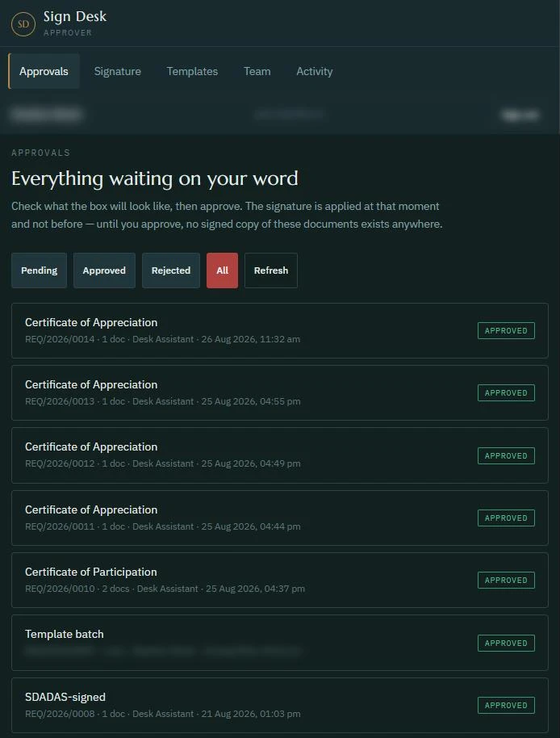This screenshot has height=738, width=560.
Task: Go to the Team tab
Action: click(x=257, y=72)
